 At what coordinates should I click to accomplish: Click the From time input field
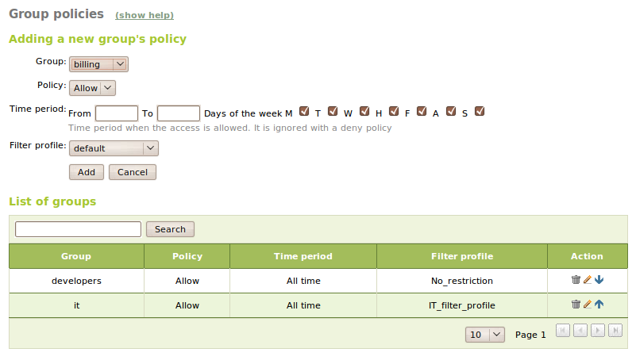(117, 113)
